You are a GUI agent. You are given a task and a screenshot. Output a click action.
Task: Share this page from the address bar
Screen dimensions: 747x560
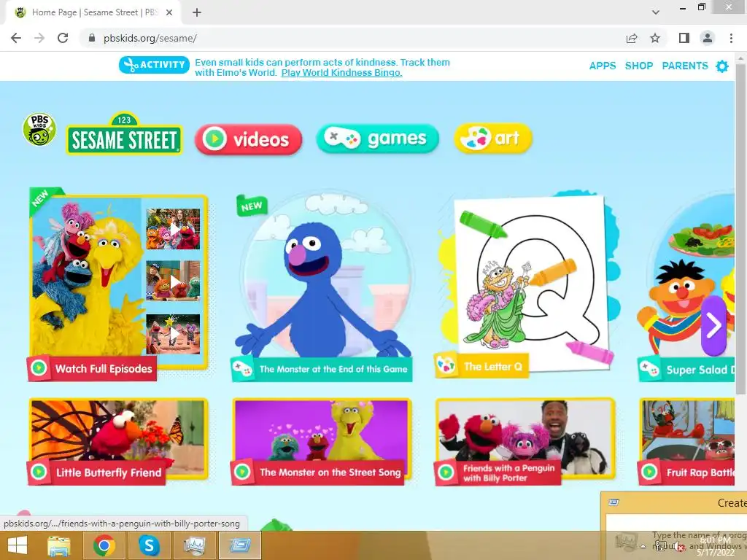(x=632, y=38)
